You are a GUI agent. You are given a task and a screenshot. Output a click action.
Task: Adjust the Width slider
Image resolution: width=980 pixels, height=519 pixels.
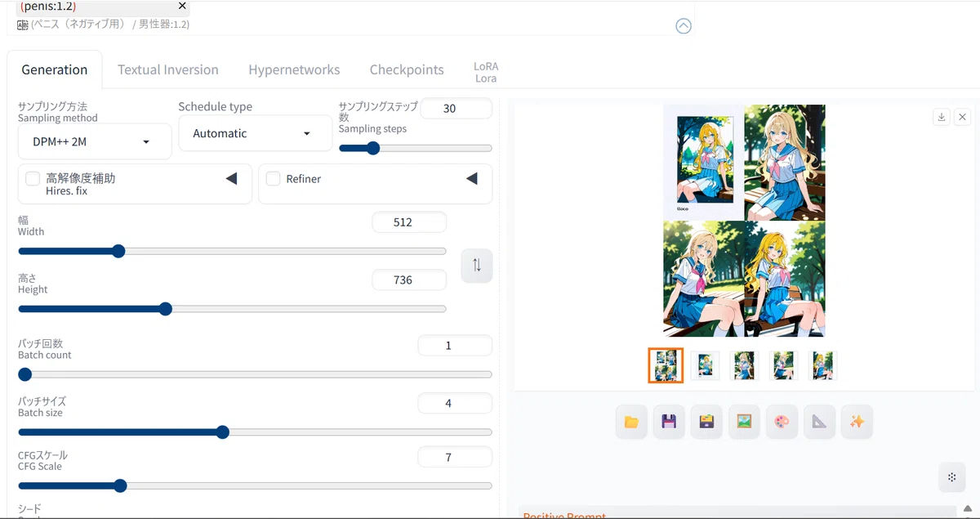click(x=232, y=251)
